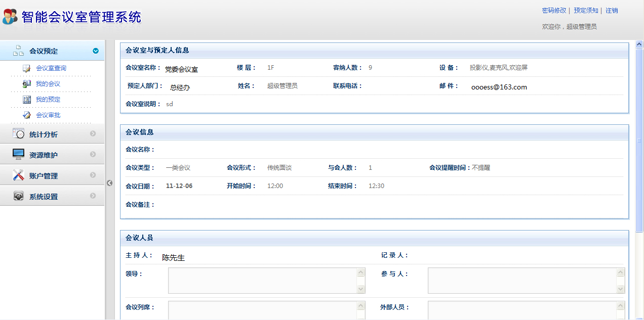Expand the 资源维护 section arrow
This screenshot has height=320, width=644.
pos(93,155)
